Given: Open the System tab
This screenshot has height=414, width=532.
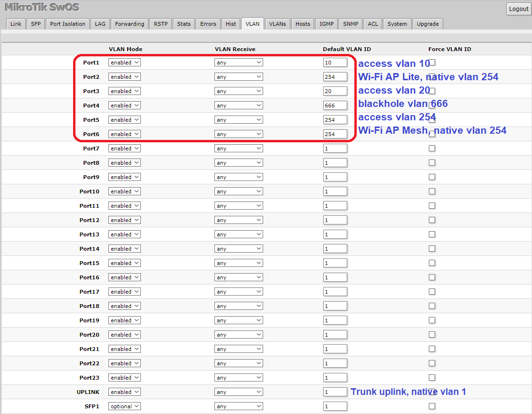Looking at the screenshot, I should (x=397, y=24).
